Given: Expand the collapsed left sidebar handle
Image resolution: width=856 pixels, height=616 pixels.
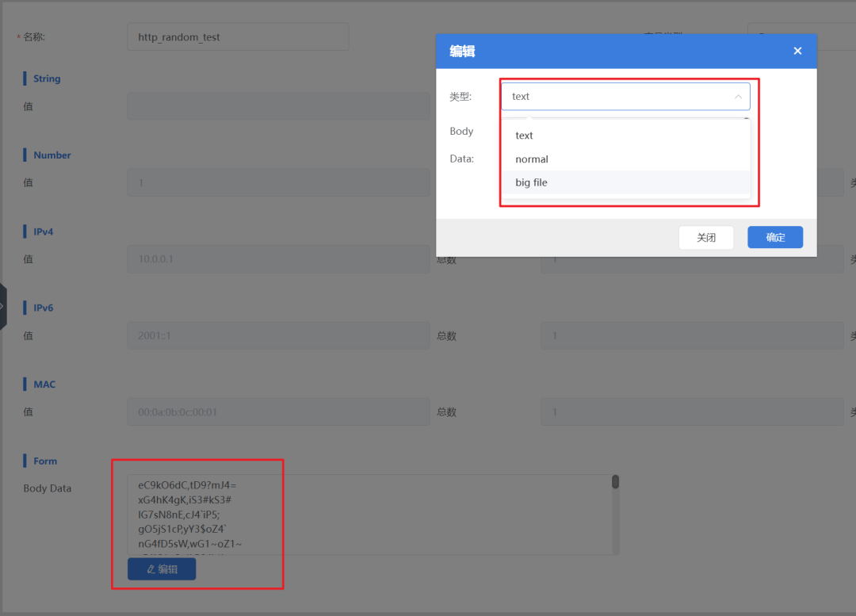Looking at the screenshot, I should click(x=2, y=306).
